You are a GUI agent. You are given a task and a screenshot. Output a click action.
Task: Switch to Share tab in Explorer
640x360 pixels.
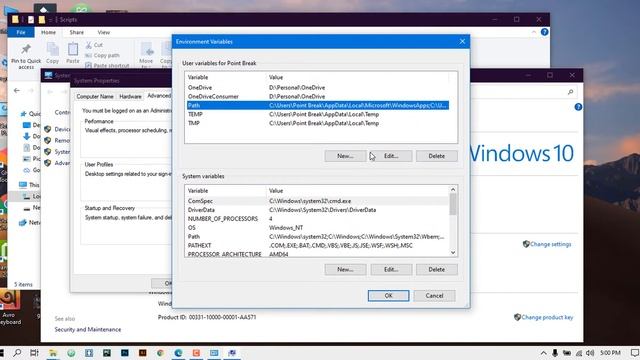[x=76, y=32]
